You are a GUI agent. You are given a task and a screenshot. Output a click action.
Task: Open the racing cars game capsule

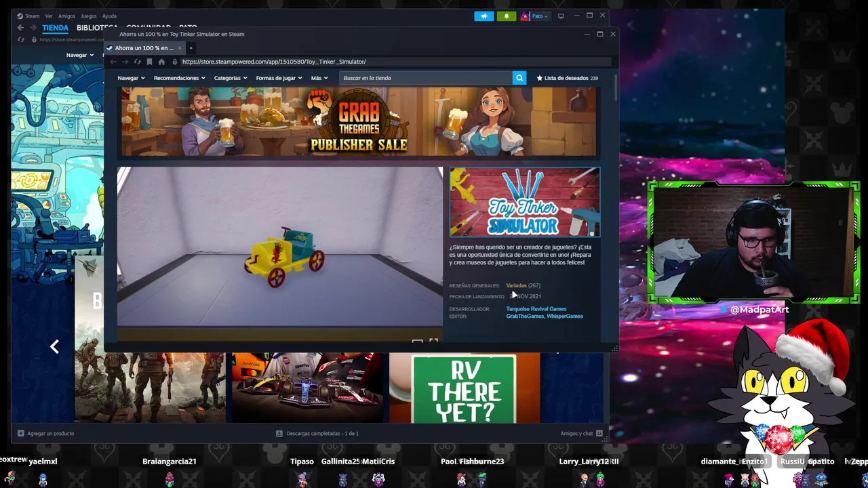[x=307, y=387]
